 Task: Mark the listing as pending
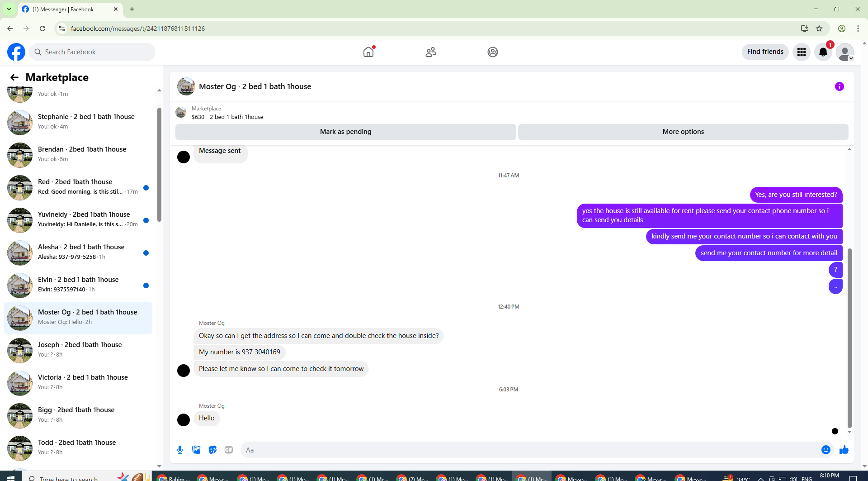click(346, 132)
